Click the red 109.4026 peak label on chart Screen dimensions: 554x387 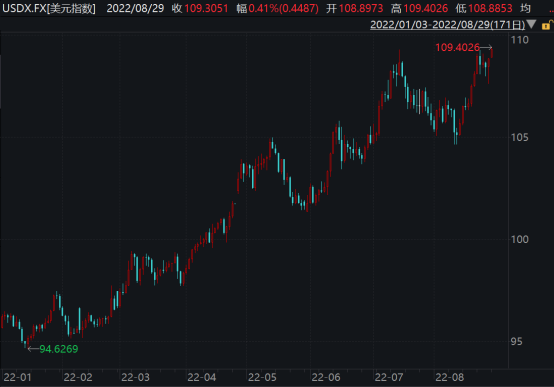457,47
